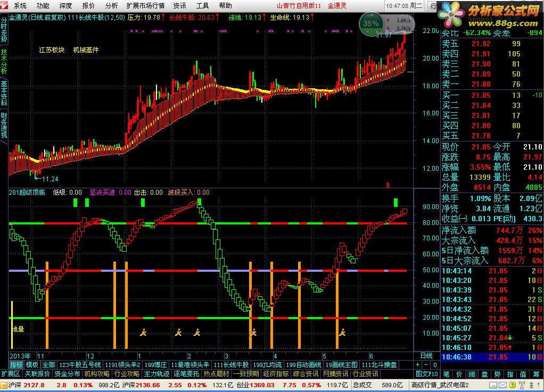544x392 pixels.
Task: Open the 功能 menu
Action: coord(43,5)
